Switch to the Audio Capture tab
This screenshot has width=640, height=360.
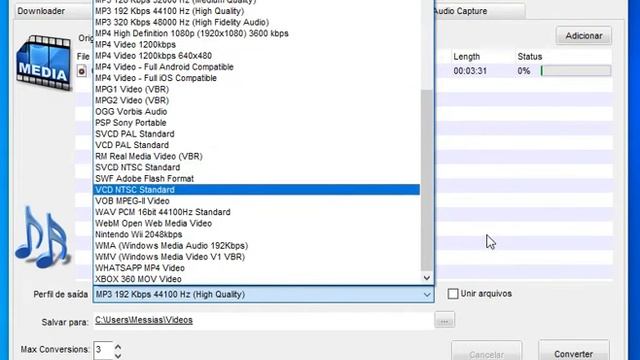coord(480,11)
